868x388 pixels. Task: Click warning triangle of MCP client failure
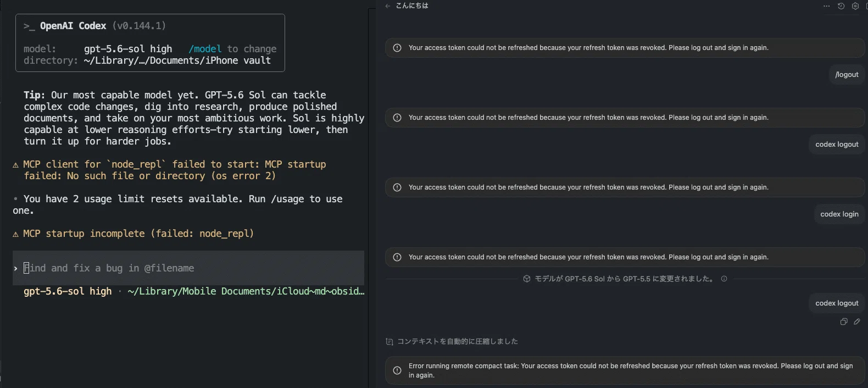point(16,165)
